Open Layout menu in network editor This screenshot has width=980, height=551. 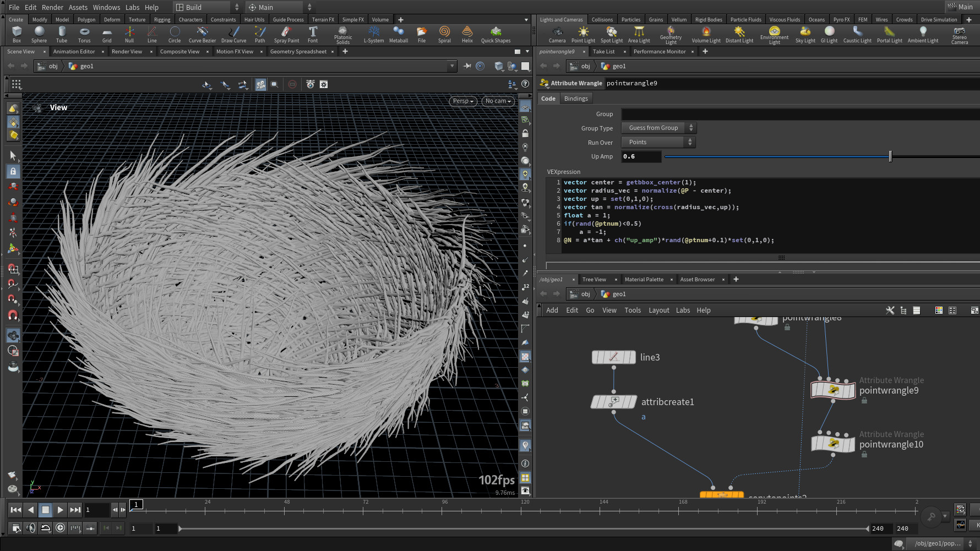[658, 310]
